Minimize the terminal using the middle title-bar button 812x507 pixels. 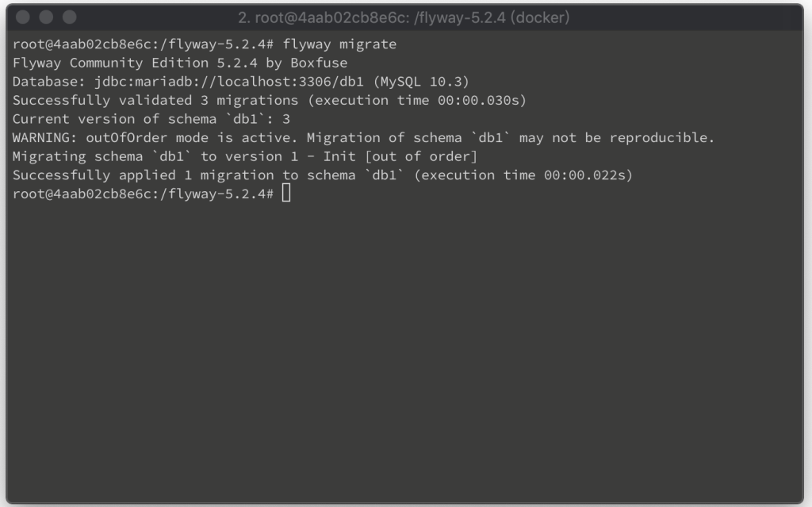pyautogui.click(x=46, y=17)
